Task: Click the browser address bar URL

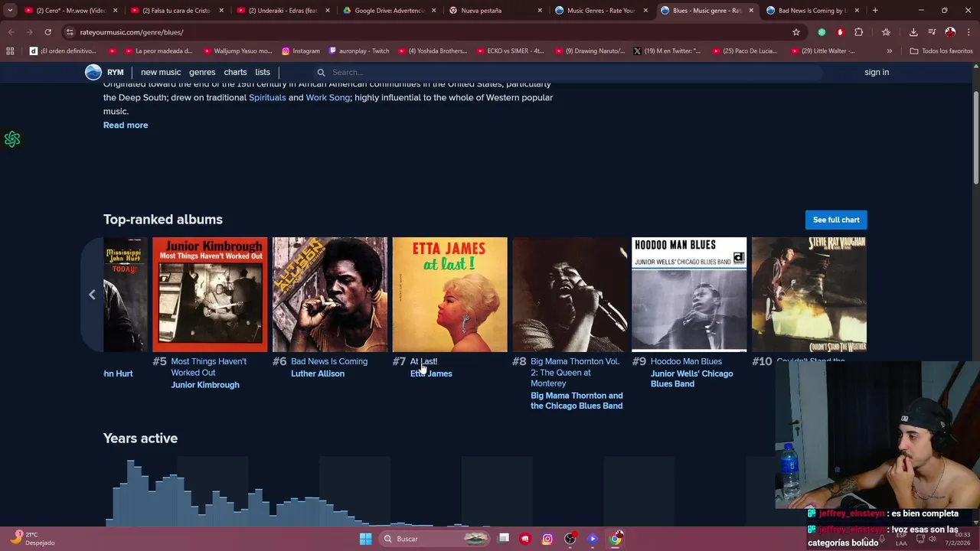Action: [132, 32]
